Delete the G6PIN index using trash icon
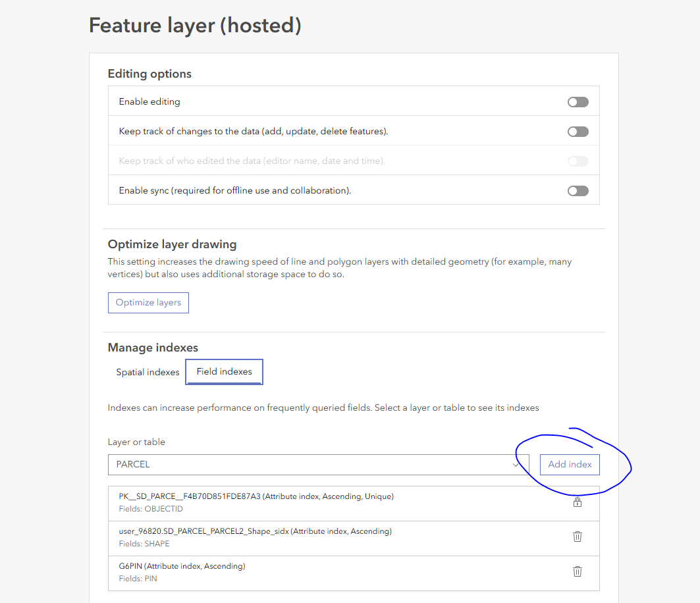The image size is (700, 603). pos(578,571)
